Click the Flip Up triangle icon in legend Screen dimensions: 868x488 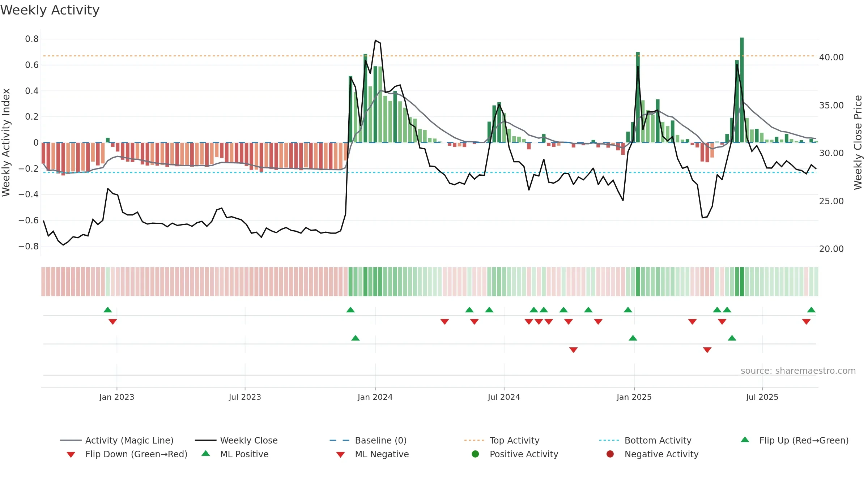745,440
